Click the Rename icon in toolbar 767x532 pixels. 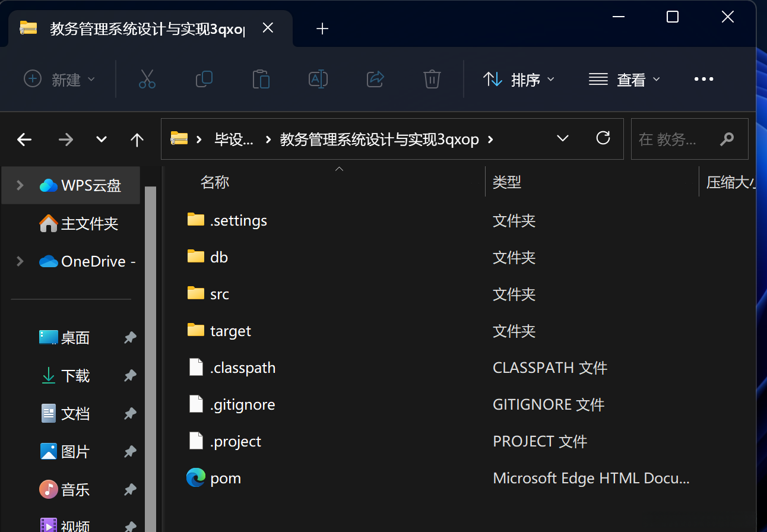(x=318, y=79)
